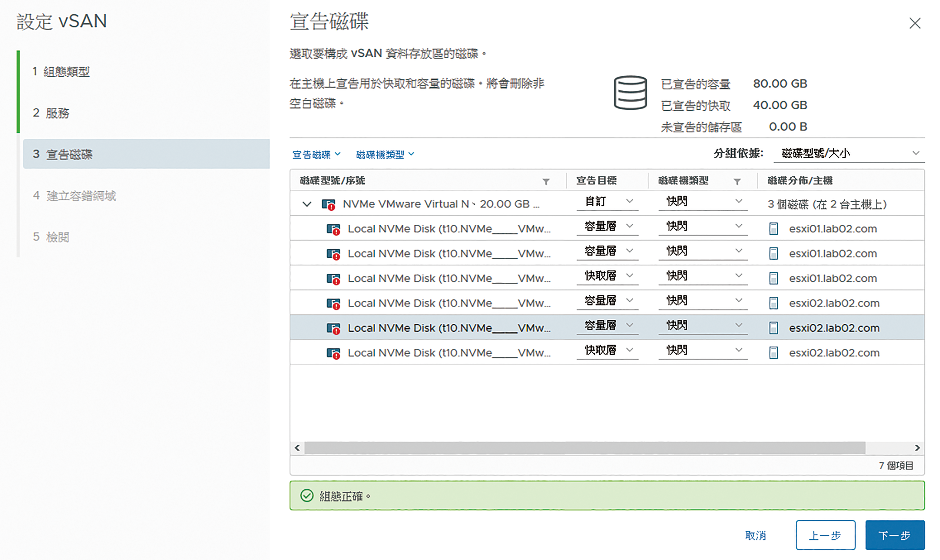Screen dimensions: 940x560
Task: Click host icon in highlighted esxi02.lab02.com row
Action: tap(773, 328)
